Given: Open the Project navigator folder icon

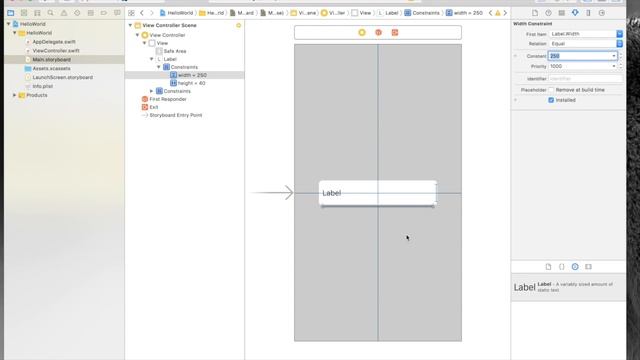Looking at the screenshot, I should [11, 13].
